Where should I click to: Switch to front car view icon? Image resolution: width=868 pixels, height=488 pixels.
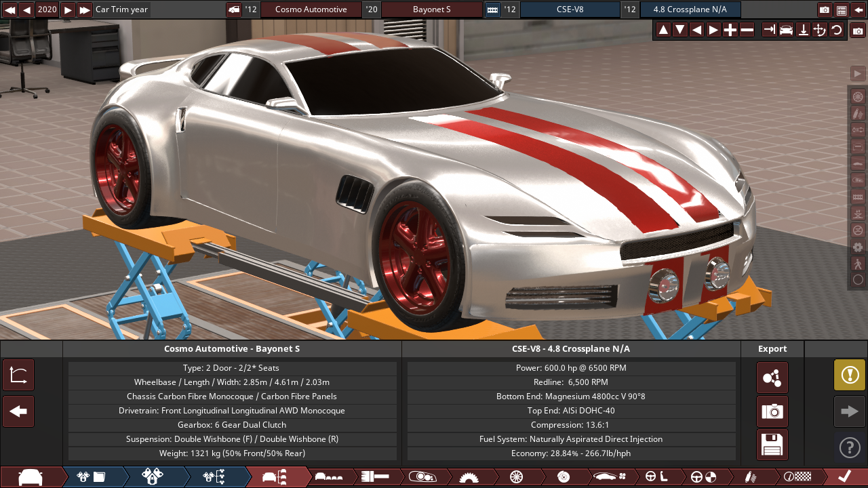coord(786,30)
